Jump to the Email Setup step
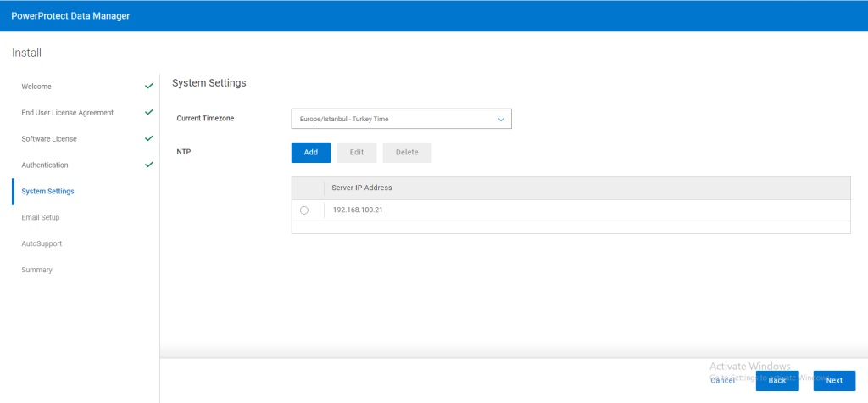This screenshot has height=403, width=868. 41,218
